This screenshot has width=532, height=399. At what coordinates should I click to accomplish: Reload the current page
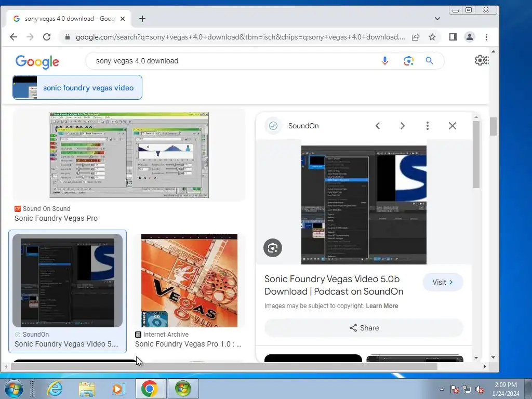tap(47, 37)
